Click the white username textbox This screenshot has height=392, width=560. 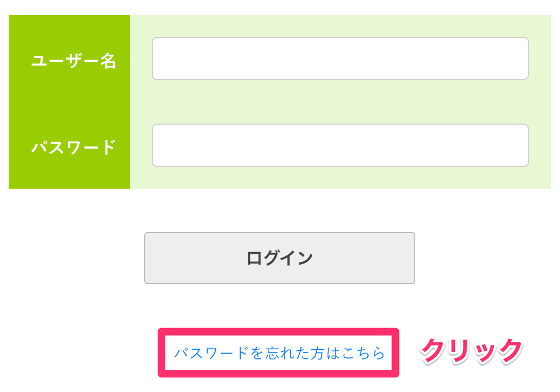(x=340, y=59)
